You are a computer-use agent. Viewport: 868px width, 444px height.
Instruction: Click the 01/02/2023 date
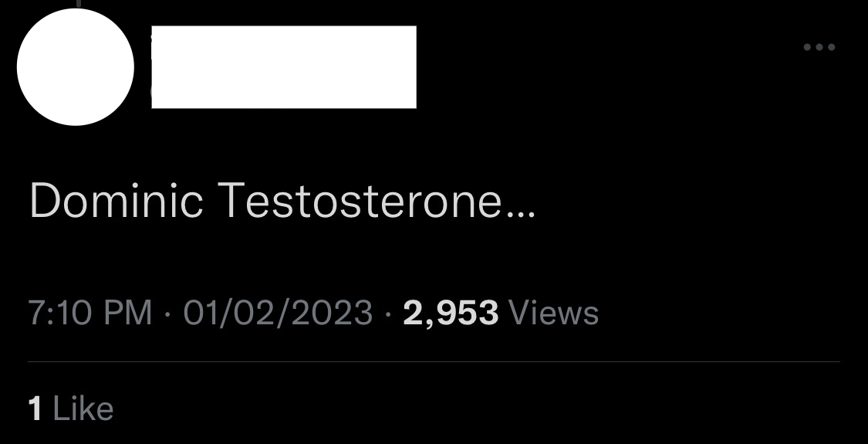[x=278, y=313]
